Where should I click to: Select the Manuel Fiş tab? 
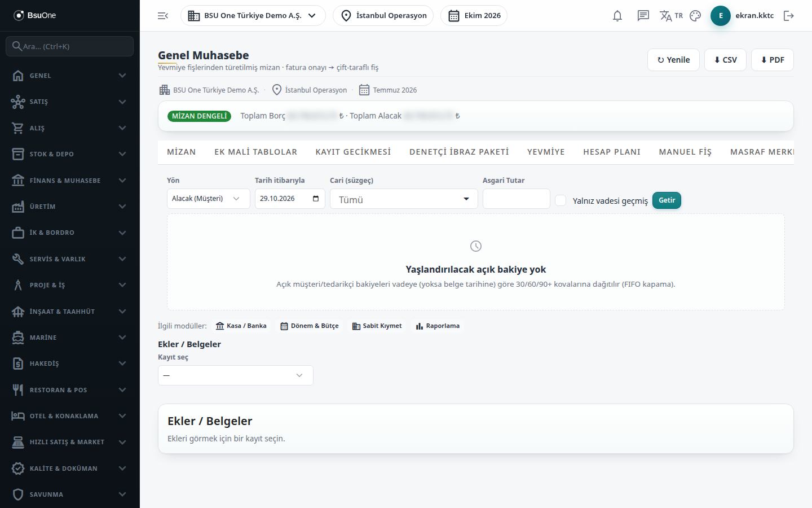point(685,152)
